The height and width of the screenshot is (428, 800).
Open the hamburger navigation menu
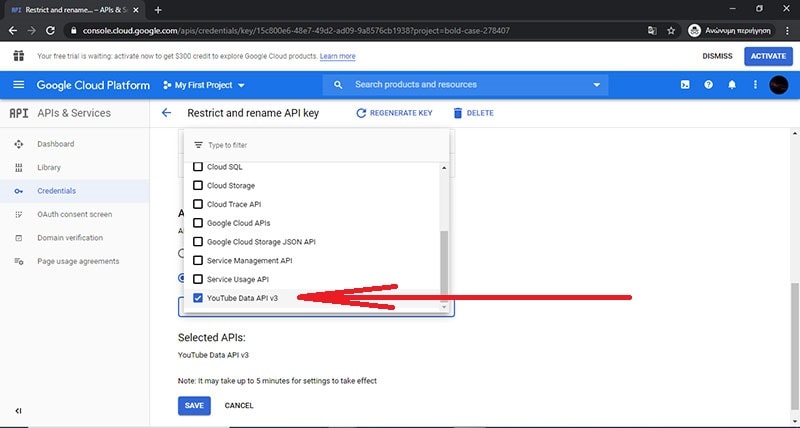19,85
